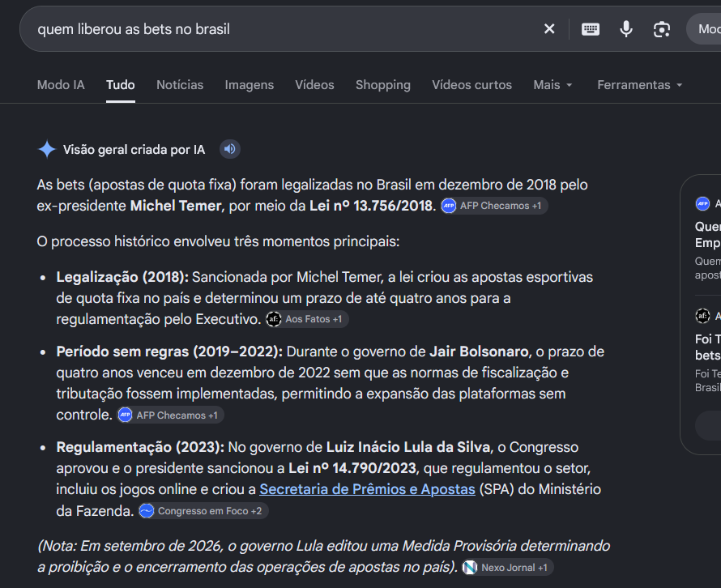Select the Tudo tab
Viewport: 721px width, 588px height.
pyautogui.click(x=121, y=85)
